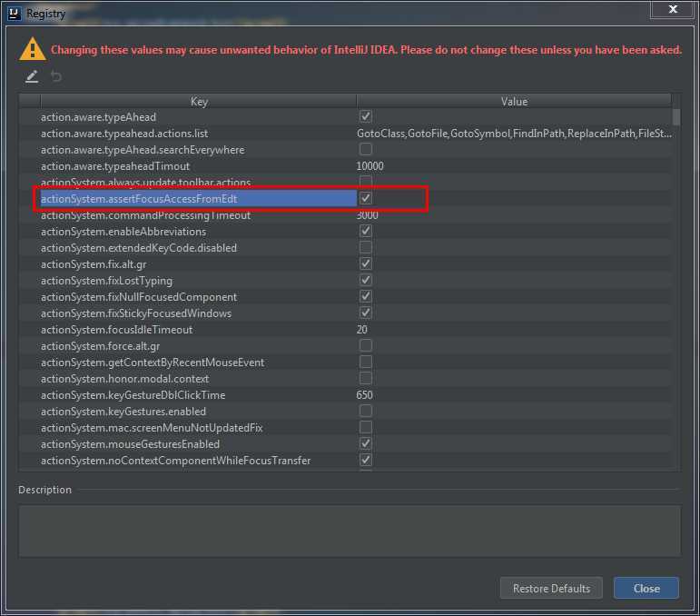Click the 650 value cell
This screenshot has height=616, width=700.
pyautogui.click(x=364, y=395)
